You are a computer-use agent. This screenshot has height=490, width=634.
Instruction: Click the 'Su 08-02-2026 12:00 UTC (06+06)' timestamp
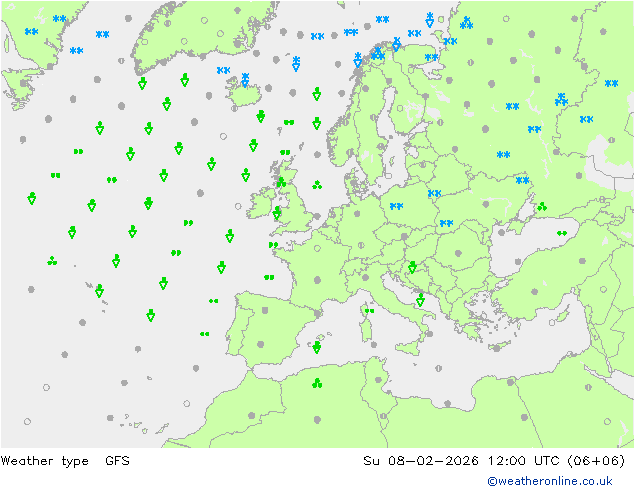tap(494, 460)
